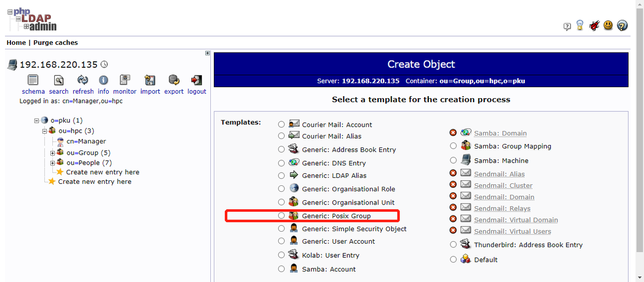Image resolution: width=644 pixels, height=282 pixels.
Task: Collapse the o=pku tree node
Action: pyautogui.click(x=37, y=120)
